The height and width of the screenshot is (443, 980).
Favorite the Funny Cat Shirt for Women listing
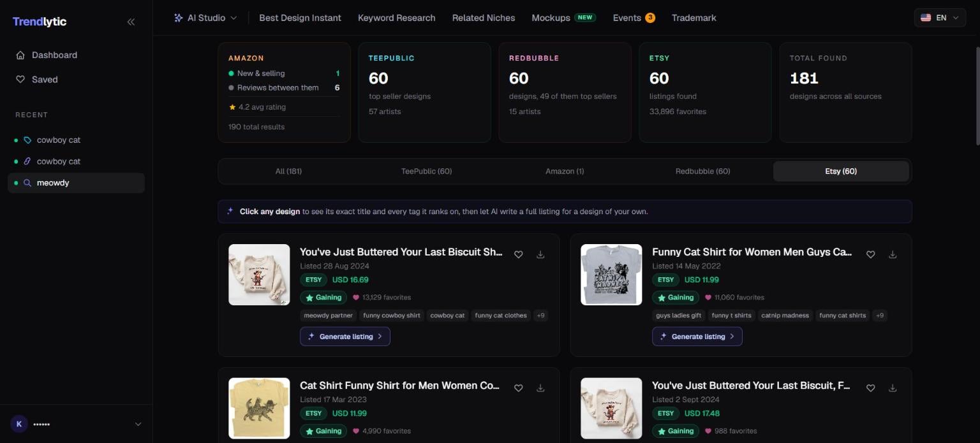(x=871, y=254)
